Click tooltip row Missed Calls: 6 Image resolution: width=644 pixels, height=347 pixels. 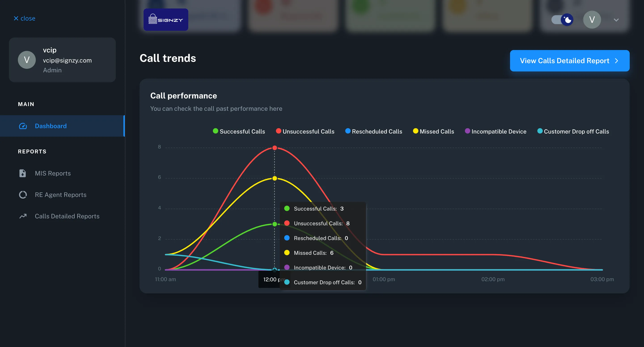click(309, 253)
